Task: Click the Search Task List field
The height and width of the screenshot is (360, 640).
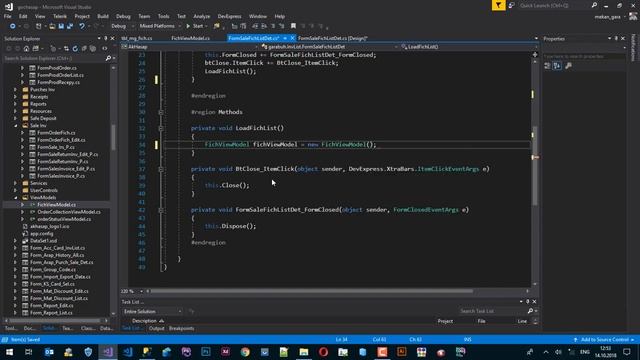Action: (492, 311)
